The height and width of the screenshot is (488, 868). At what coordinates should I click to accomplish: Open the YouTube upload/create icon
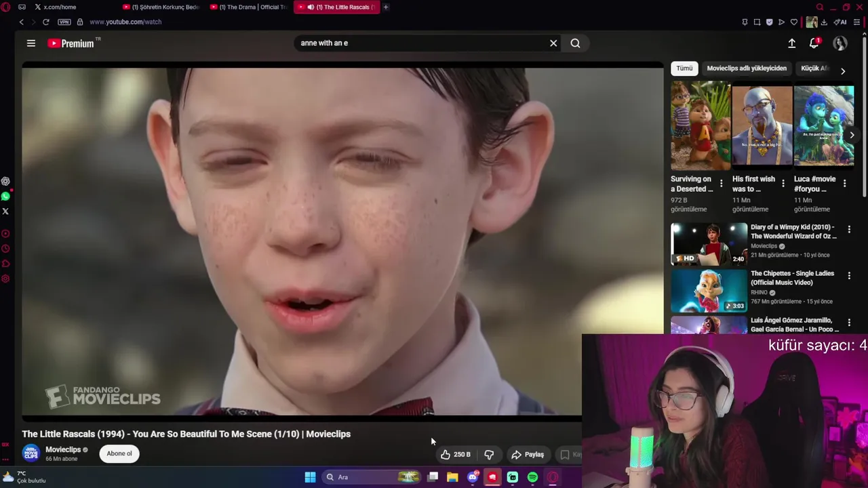click(x=791, y=43)
